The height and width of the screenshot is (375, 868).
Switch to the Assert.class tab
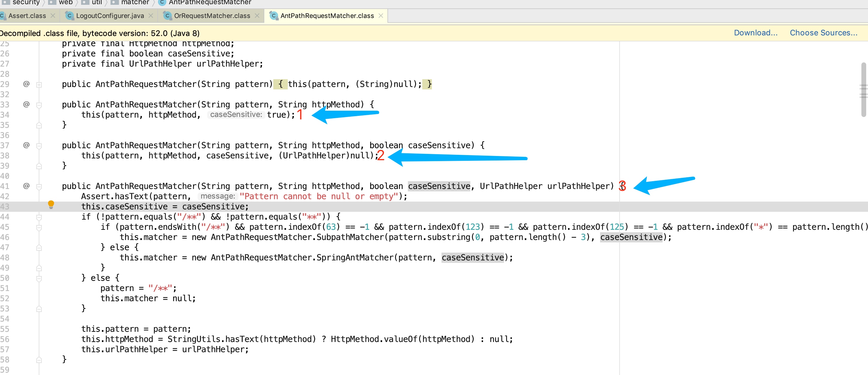[x=27, y=16]
